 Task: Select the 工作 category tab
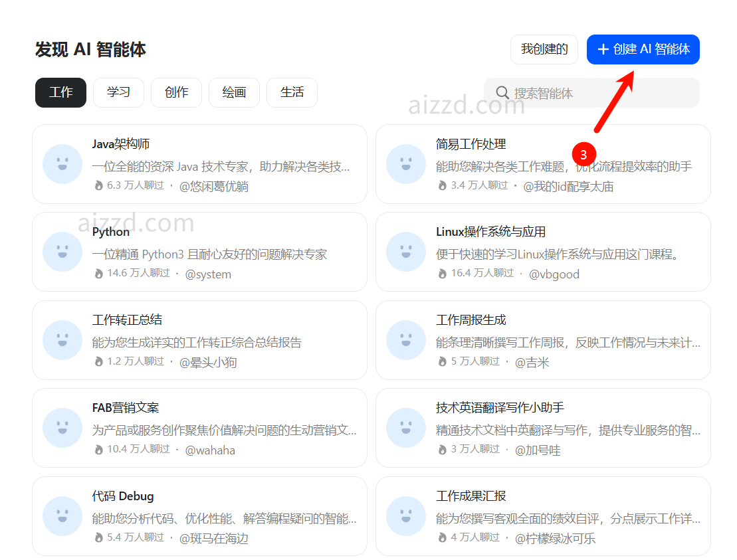[x=60, y=92]
